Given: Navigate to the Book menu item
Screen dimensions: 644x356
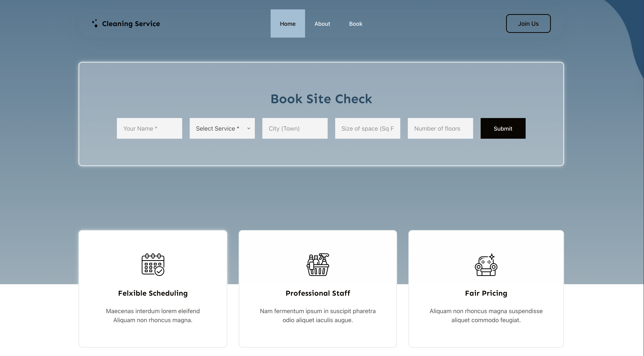Looking at the screenshot, I should (355, 23).
